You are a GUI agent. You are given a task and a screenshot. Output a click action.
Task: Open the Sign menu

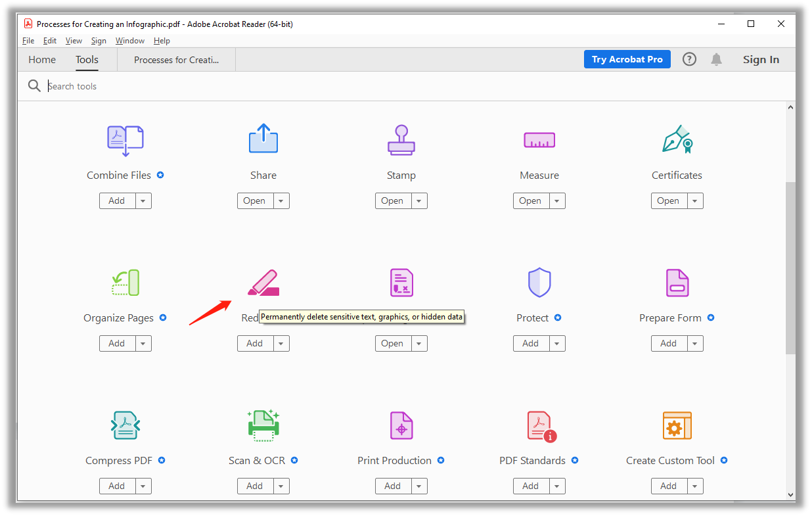99,41
